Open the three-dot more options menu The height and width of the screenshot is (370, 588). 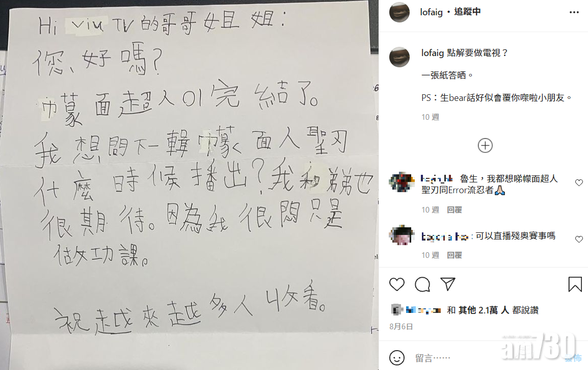(574, 12)
